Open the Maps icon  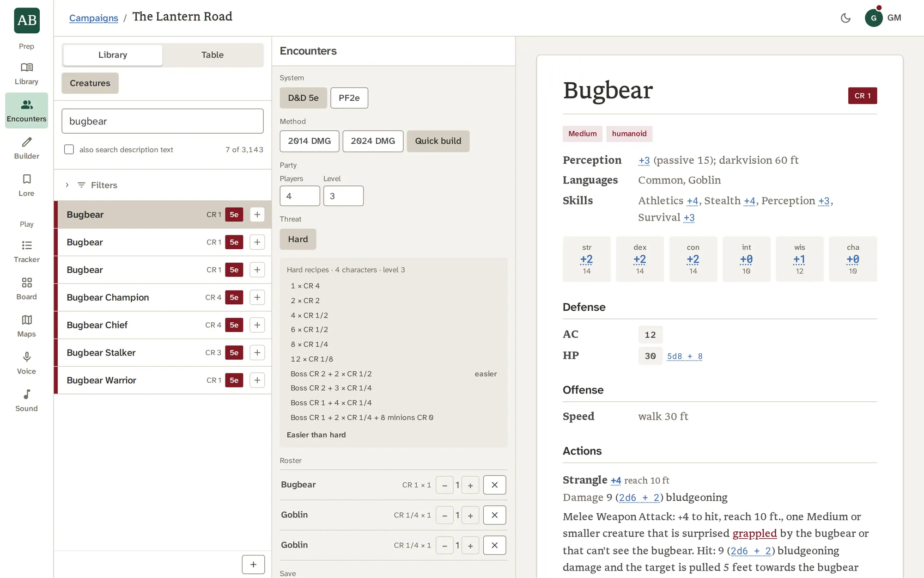[26, 326]
